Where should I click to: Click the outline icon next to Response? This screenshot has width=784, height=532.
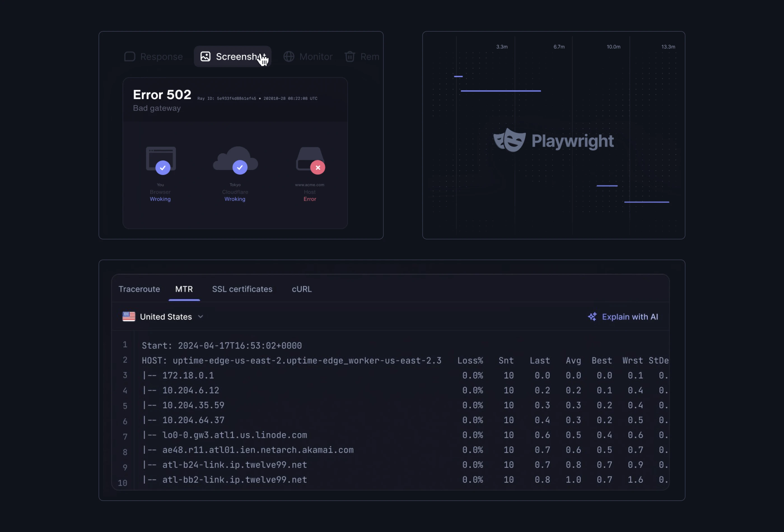click(130, 57)
